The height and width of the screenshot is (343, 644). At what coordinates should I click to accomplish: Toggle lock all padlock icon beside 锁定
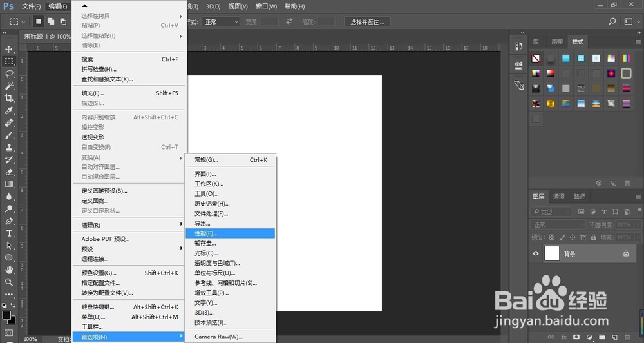(x=593, y=237)
